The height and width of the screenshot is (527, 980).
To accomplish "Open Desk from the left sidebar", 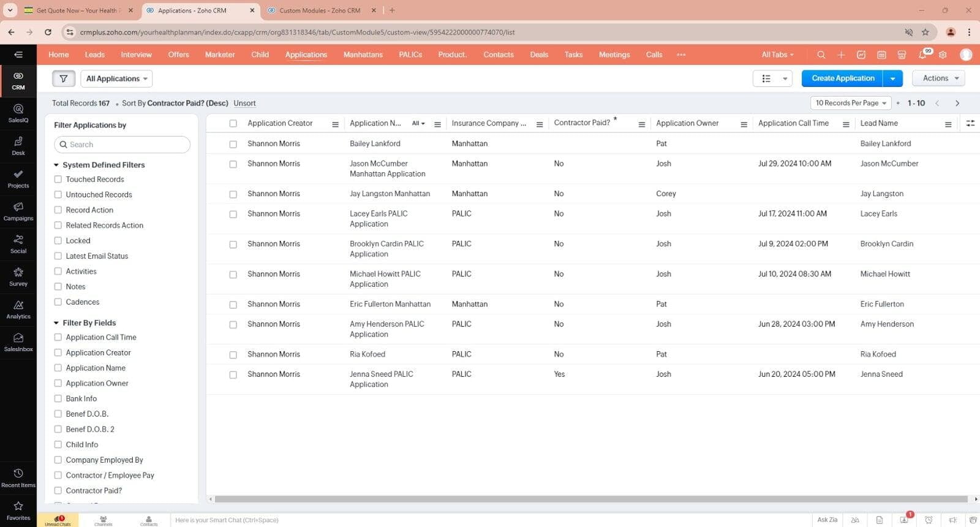I will pos(18,146).
